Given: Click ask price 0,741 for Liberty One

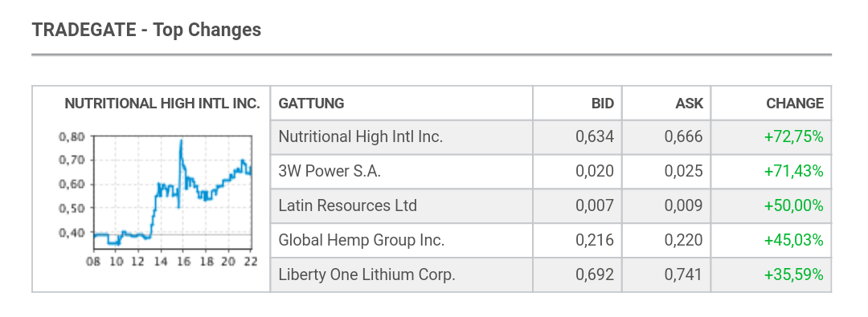Looking at the screenshot, I should tap(684, 274).
